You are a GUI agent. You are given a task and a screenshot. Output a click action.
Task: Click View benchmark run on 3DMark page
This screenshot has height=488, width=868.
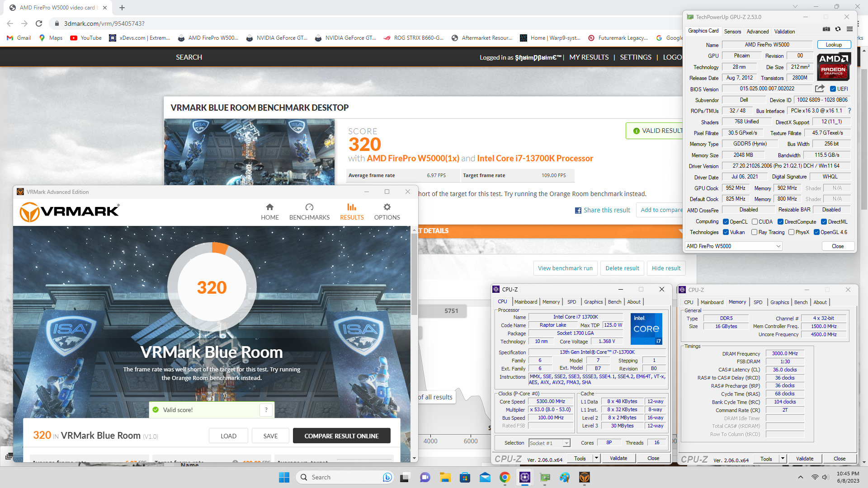pyautogui.click(x=565, y=268)
